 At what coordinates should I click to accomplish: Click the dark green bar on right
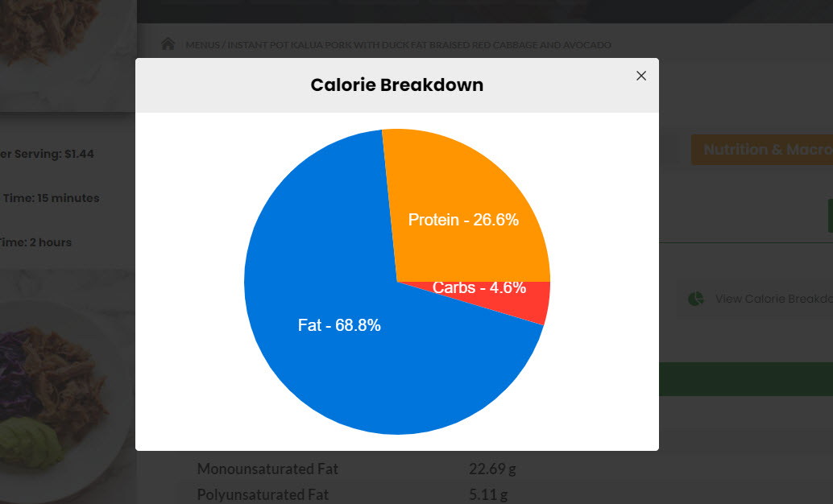tap(746, 379)
